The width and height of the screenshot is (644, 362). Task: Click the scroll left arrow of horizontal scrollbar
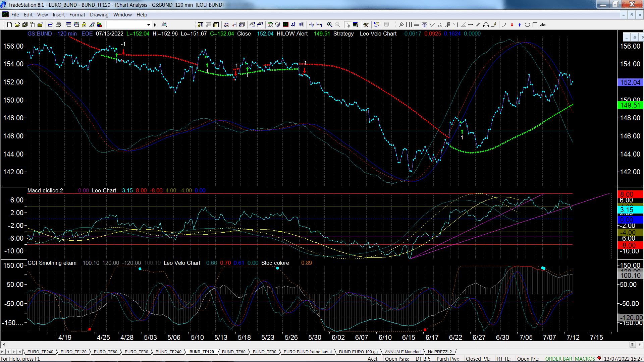coord(4,345)
